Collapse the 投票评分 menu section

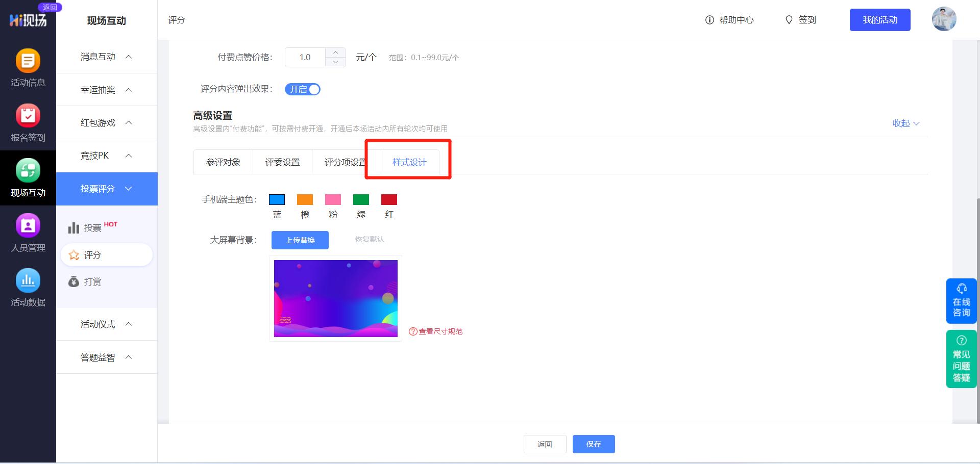click(x=106, y=189)
